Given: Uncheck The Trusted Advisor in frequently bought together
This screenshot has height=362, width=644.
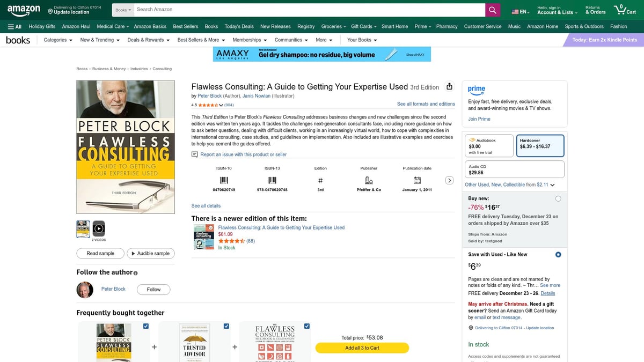Looking at the screenshot, I should click(226, 326).
